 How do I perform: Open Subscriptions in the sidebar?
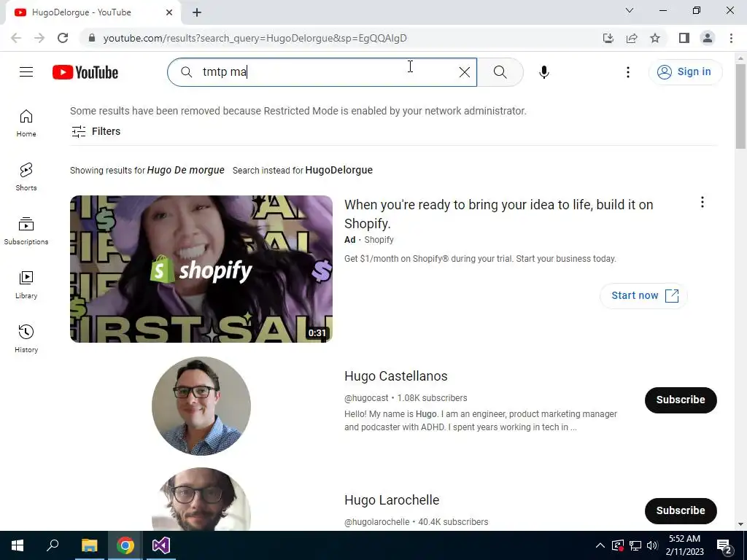tap(26, 231)
